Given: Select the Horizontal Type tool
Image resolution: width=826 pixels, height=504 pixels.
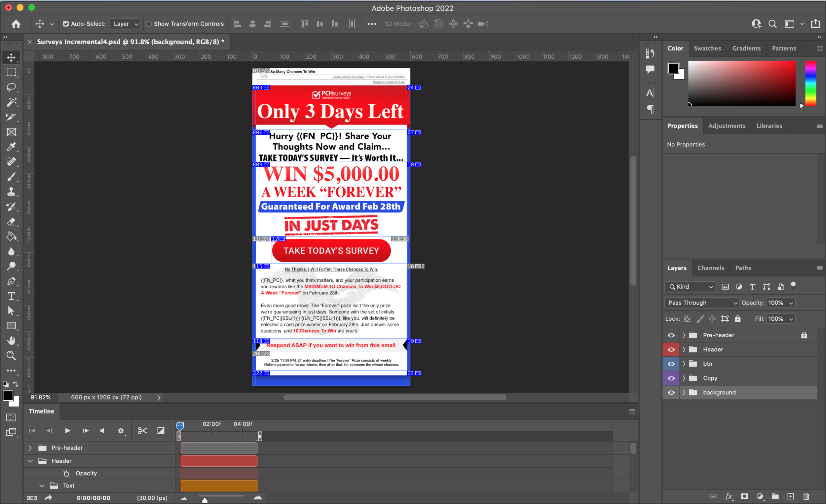Looking at the screenshot, I should [x=11, y=296].
